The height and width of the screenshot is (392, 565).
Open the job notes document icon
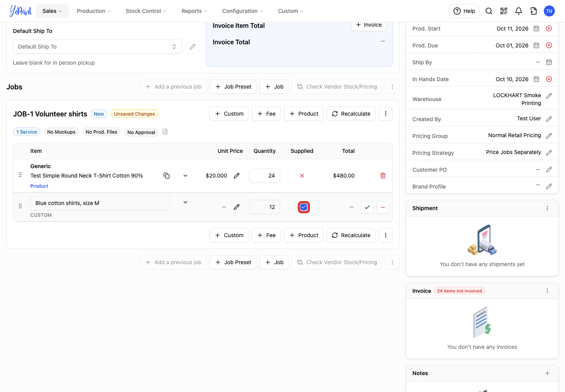coord(165,132)
